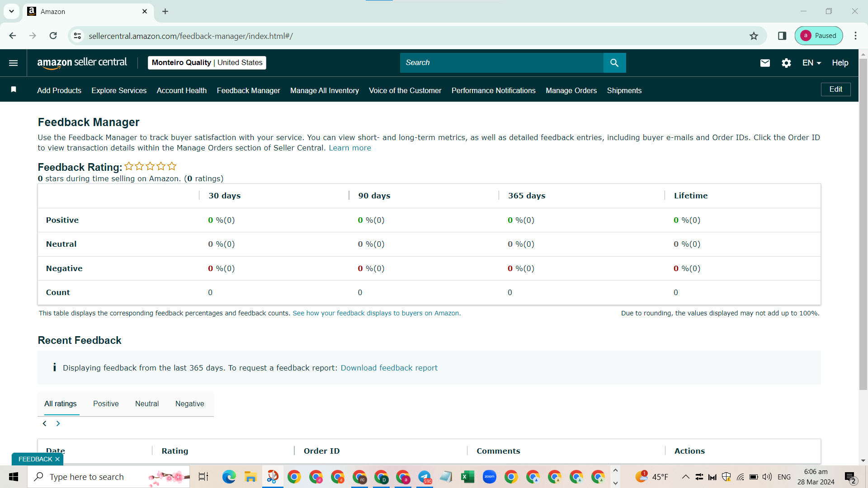Close the FEEDBACK tab widget
This screenshot has height=488, width=868.
point(57,459)
